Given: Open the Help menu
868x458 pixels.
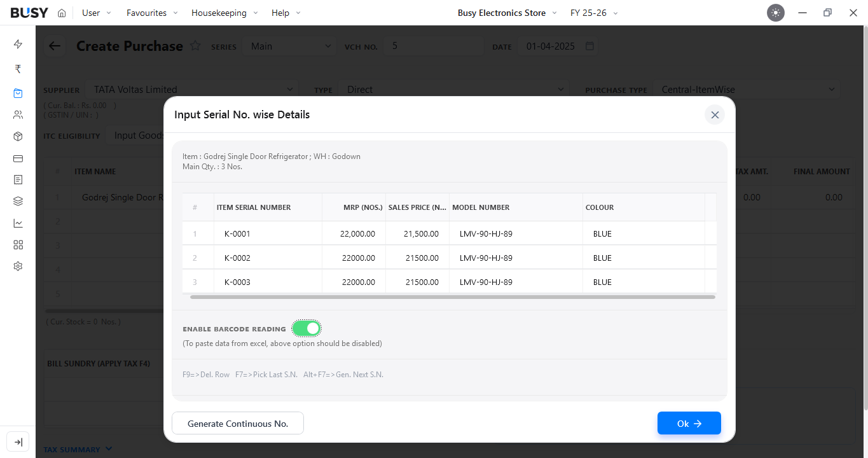Looking at the screenshot, I should [286, 13].
